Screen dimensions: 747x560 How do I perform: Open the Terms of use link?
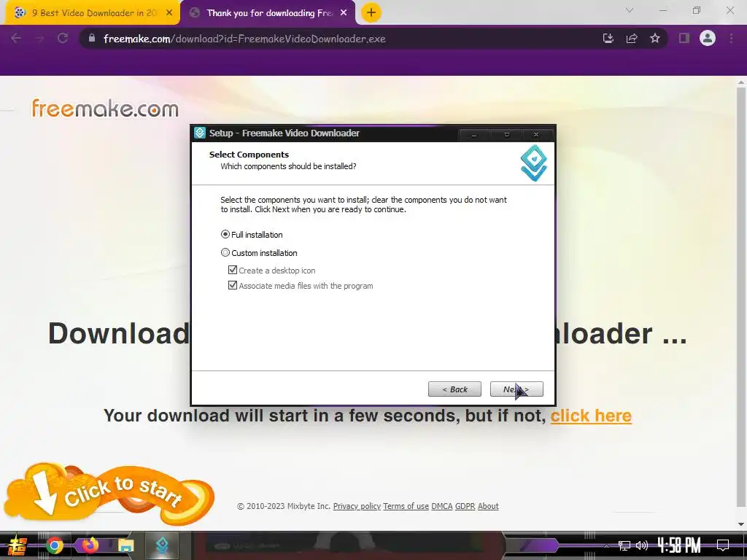coord(406,506)
